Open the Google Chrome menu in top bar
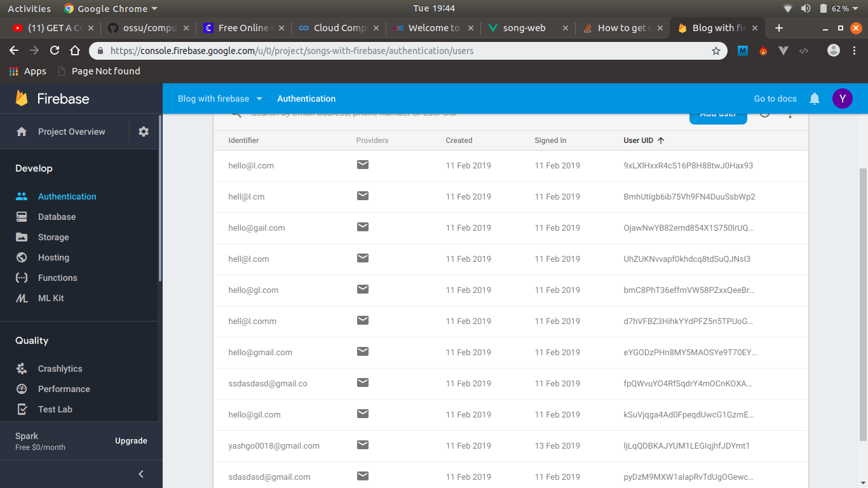 [110, 8]
